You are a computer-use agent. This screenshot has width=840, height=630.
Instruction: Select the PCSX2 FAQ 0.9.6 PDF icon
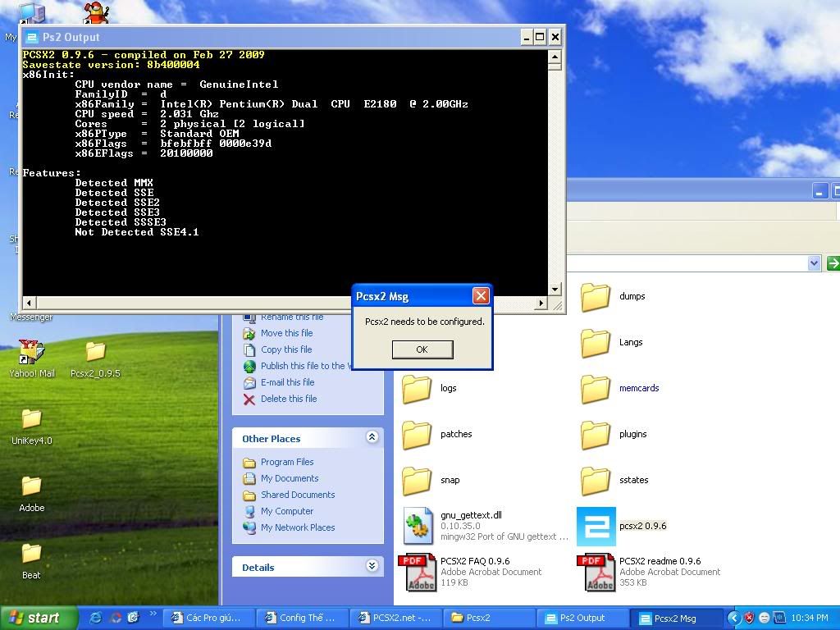point(418,572)
